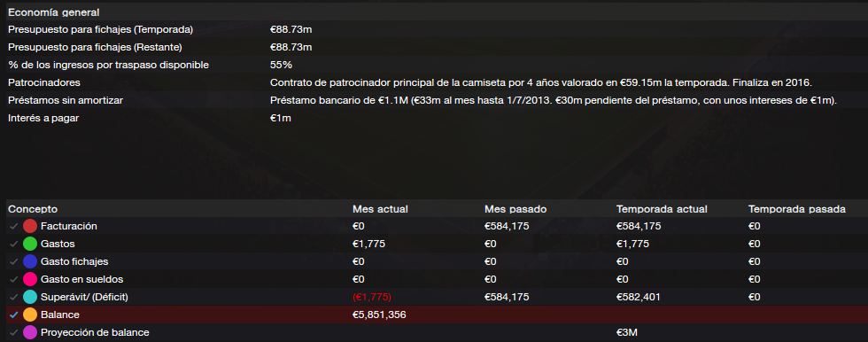Viewport: 868px width, 342px height.
Task: Click the Temporada pasada column header
Action: click(x=796, y=209)
